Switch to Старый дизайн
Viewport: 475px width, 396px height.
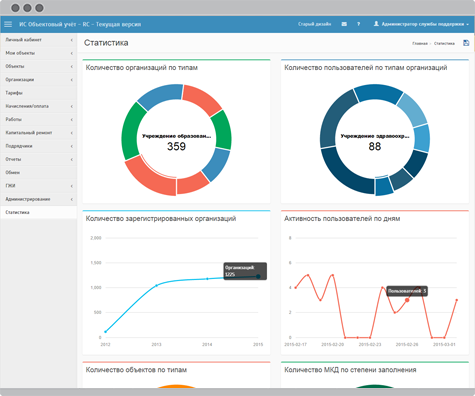(x=314, y=24)
